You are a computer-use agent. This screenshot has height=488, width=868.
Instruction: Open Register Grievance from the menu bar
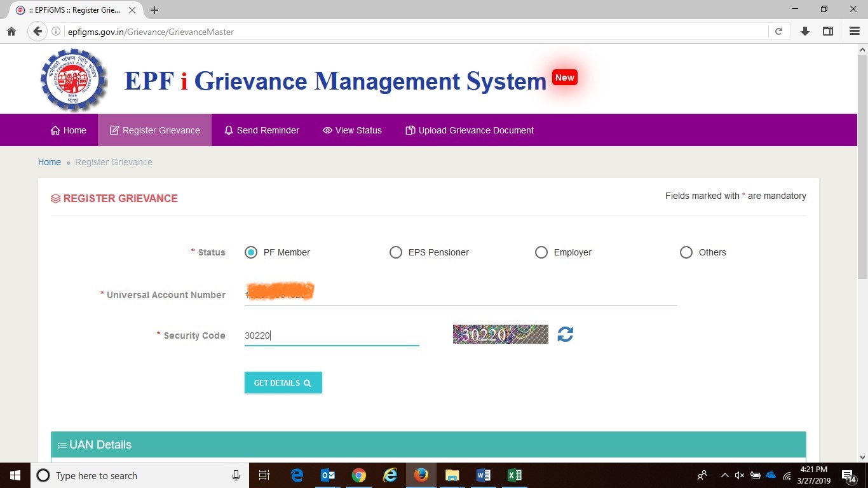(154, 130)
